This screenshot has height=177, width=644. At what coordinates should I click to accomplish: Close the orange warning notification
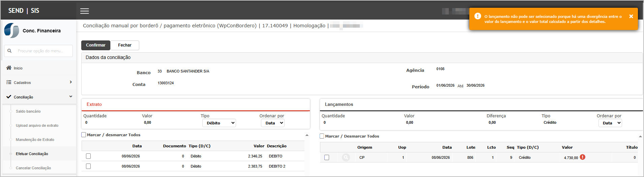pyautogui.click(x=631, y=16)
